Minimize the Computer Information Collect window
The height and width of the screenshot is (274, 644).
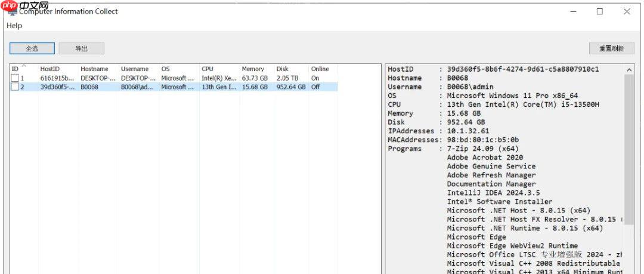[x=572, y=11]
